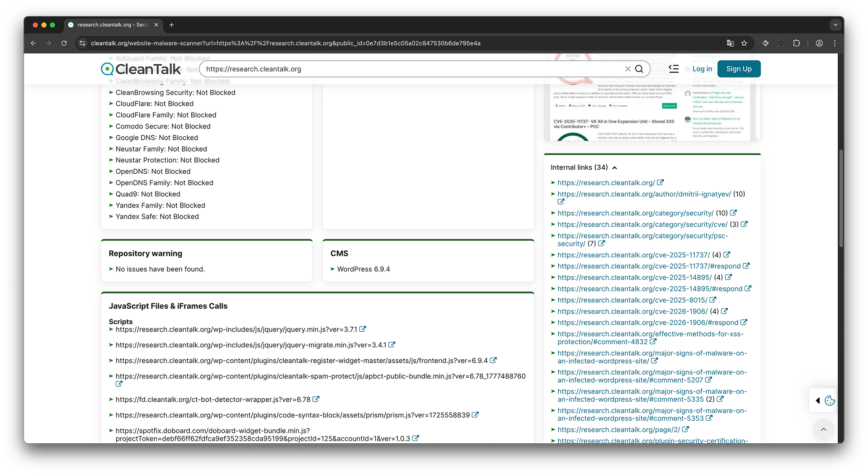Open external icon for frontend.js script
Image resolution: width=868 pixels, height=475 pixels.
pyautogui.click(x=493, y=361)
